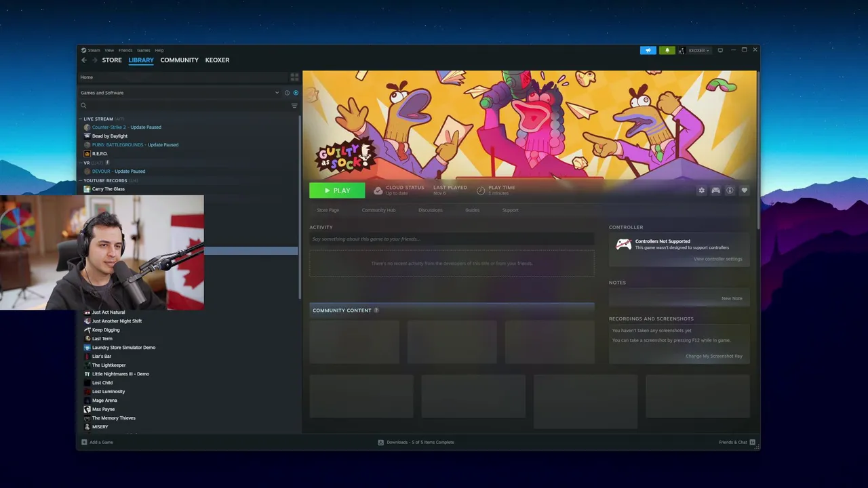The height and width of the screenshot is (488, 868).
Task: Open the game's Store Page link
Action: [328, 210]
